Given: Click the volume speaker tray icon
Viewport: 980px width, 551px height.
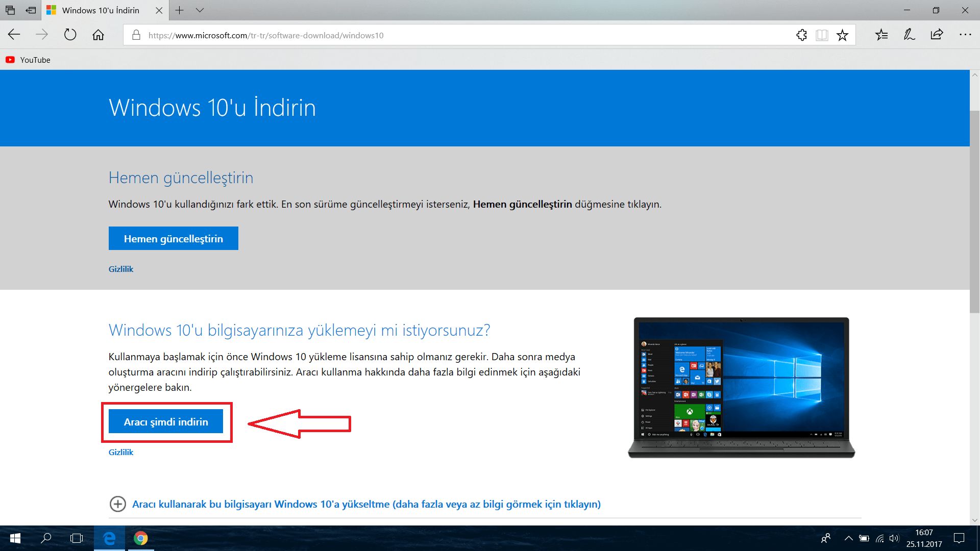Looking at the screenshot, I should click(x=894, y=538).
